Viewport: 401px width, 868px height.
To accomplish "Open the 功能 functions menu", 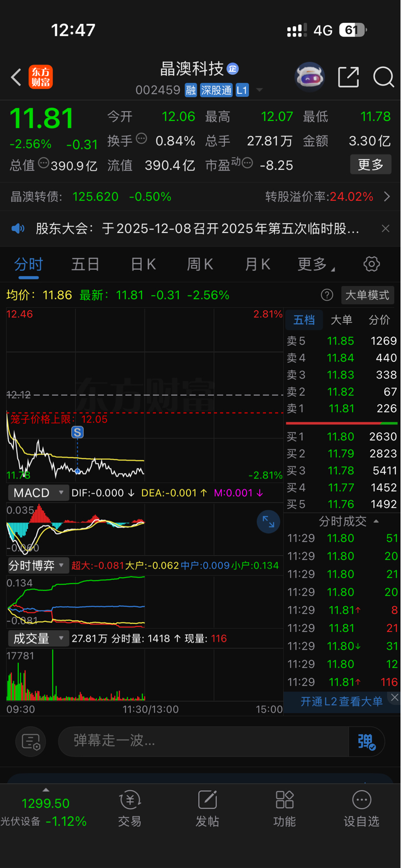I will click(x=284, y=810).
